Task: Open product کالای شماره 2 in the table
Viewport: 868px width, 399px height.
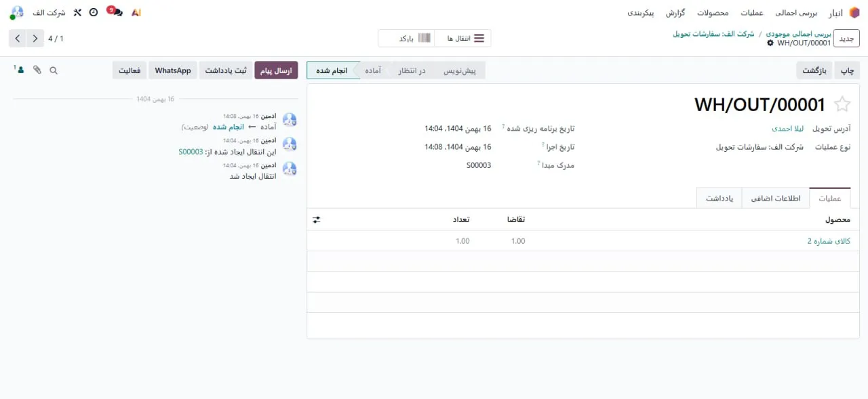Action: pyautogui.click(x=829, y=241)
